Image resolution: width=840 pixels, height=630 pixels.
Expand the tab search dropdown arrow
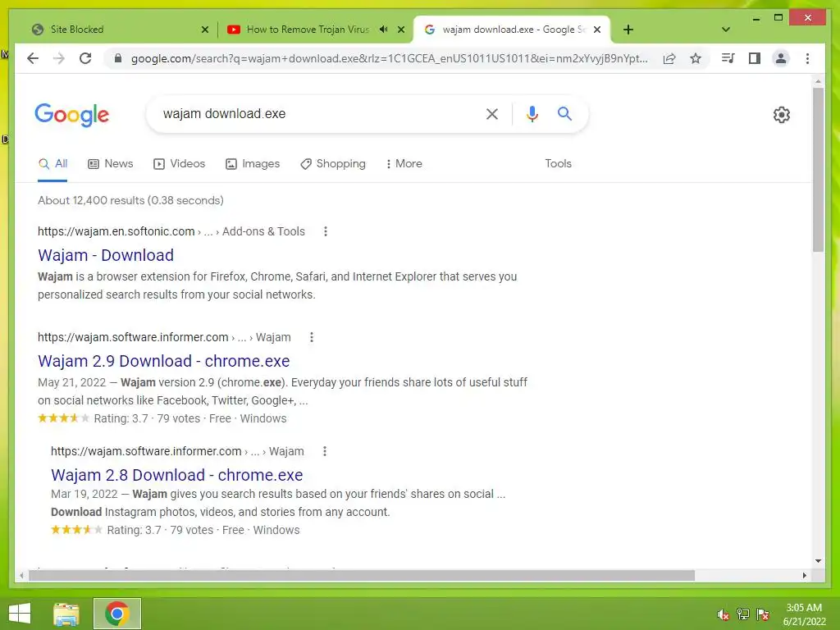click(726, 30)
